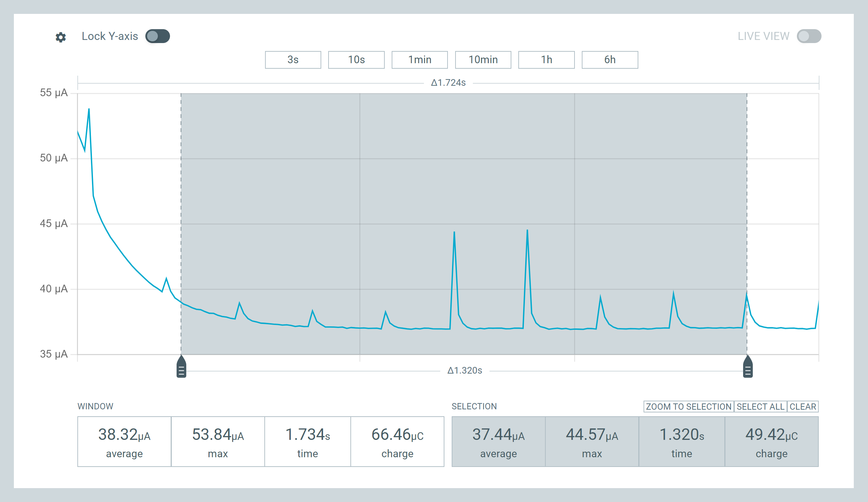The height and width of the screenshot is (502, 868).
Task: Click SELECT ALL button
Action: pyautogui.click(x=760, y=407)
